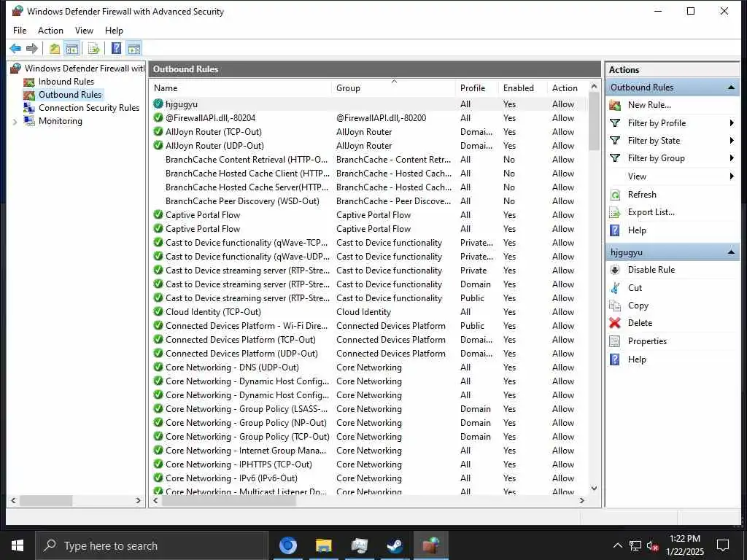Image resolution: width=747 pixels, height=560 pixels.
Task: Sort by the Name column header
Action: click(241, 88)
